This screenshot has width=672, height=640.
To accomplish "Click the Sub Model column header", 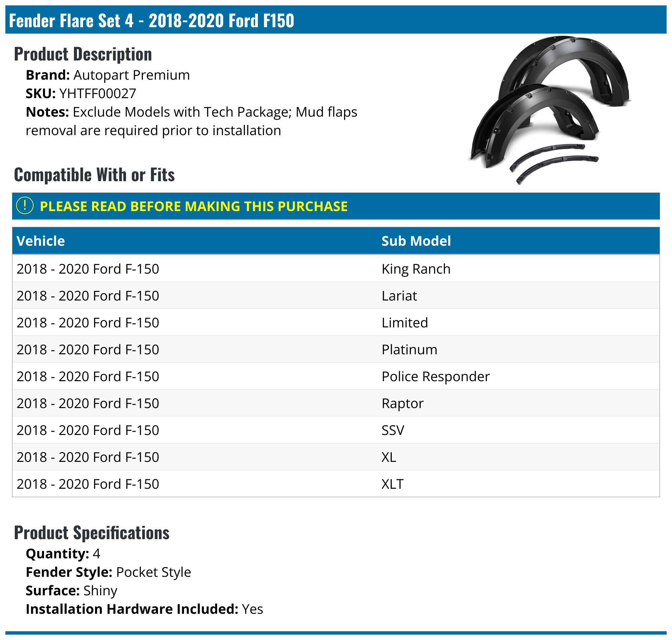I will tap(416, 241).
